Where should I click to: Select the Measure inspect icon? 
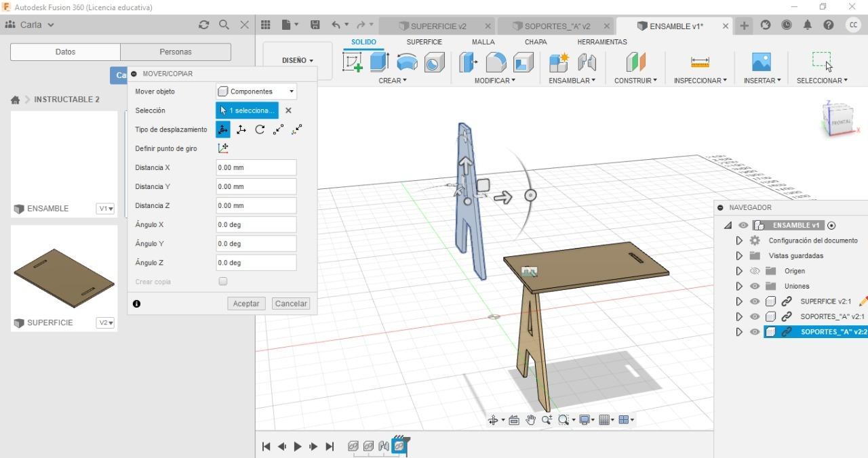pyautogui.click(x=700, y=62)
